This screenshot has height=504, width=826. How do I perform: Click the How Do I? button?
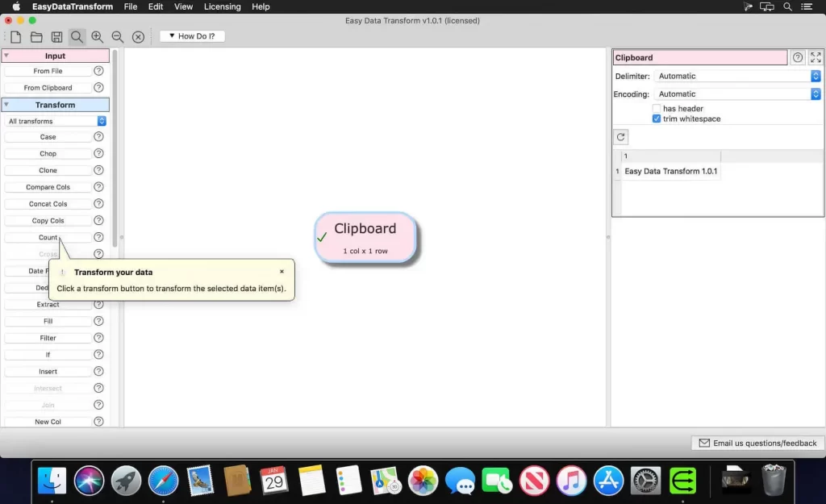point(191,35)
